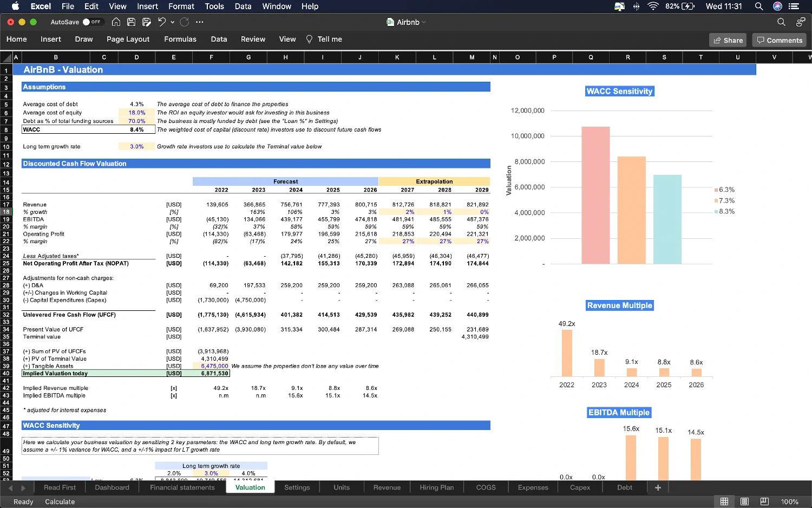This screenshot has width=812, height=508.
Task: Open the Apple menu
Action: [x=15, y=6]
